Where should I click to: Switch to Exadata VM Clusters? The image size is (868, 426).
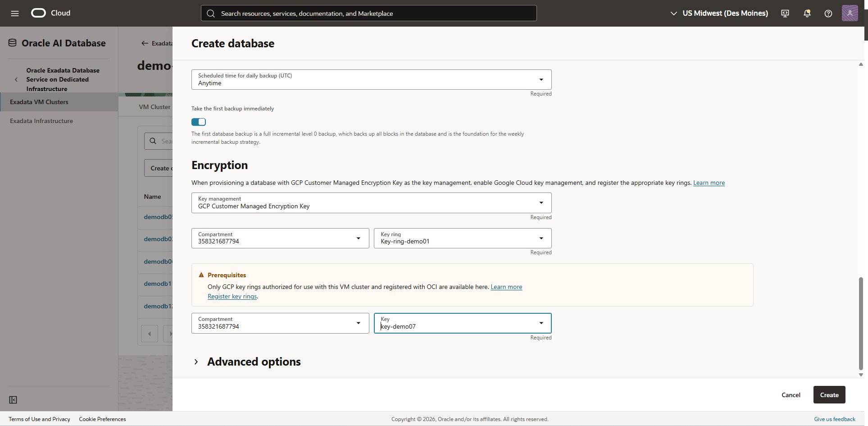click(39, 102)
